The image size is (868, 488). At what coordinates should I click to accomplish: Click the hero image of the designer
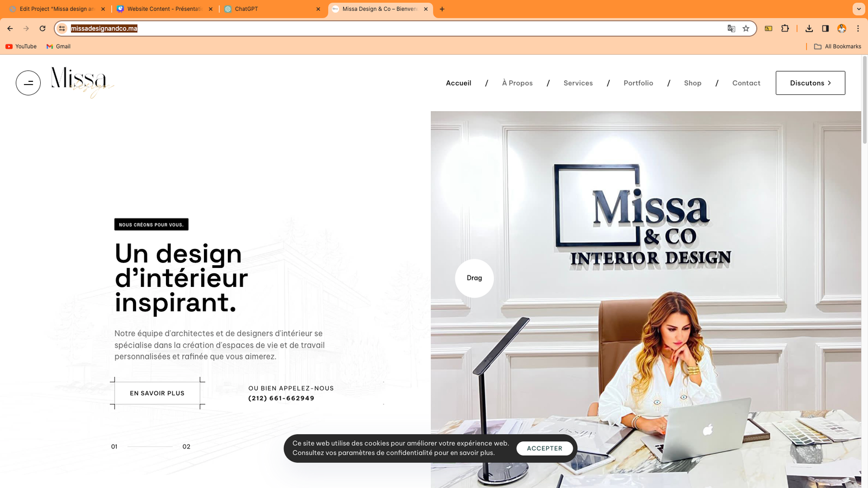point(646,299)
